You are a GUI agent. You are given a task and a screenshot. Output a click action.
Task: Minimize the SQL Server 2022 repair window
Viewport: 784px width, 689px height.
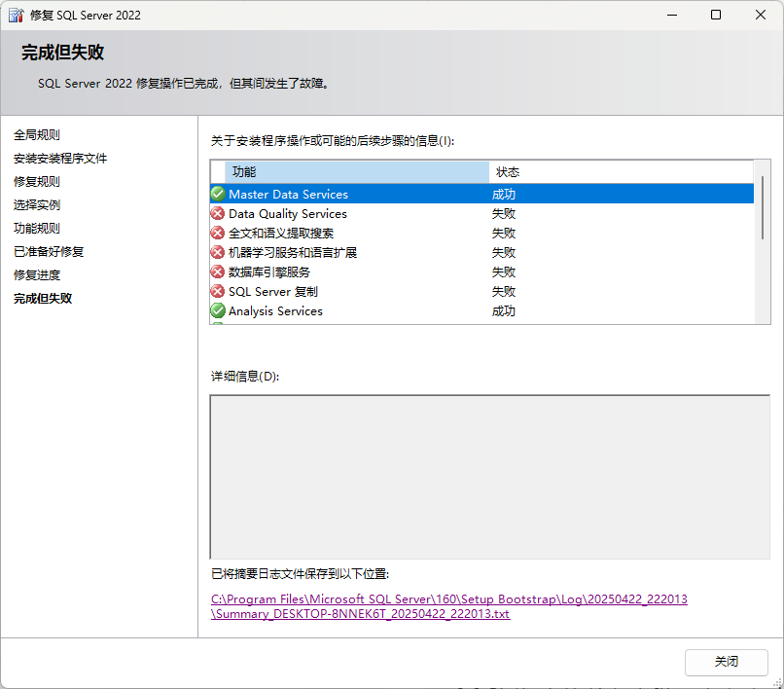point(672,15)
